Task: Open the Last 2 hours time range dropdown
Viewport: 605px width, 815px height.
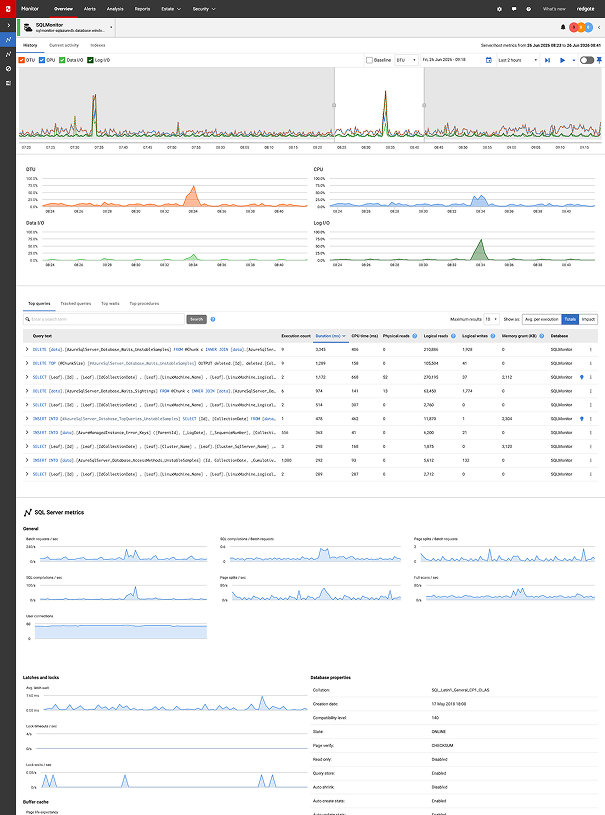Action: (x=518, y=60)
